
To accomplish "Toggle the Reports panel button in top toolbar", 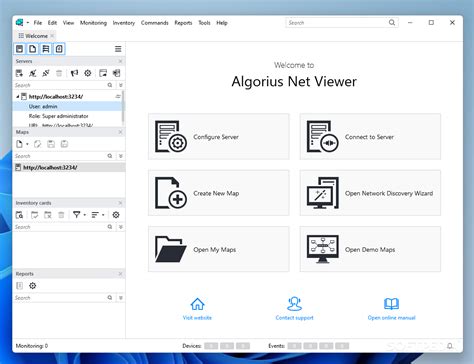I will click(59, 49).
